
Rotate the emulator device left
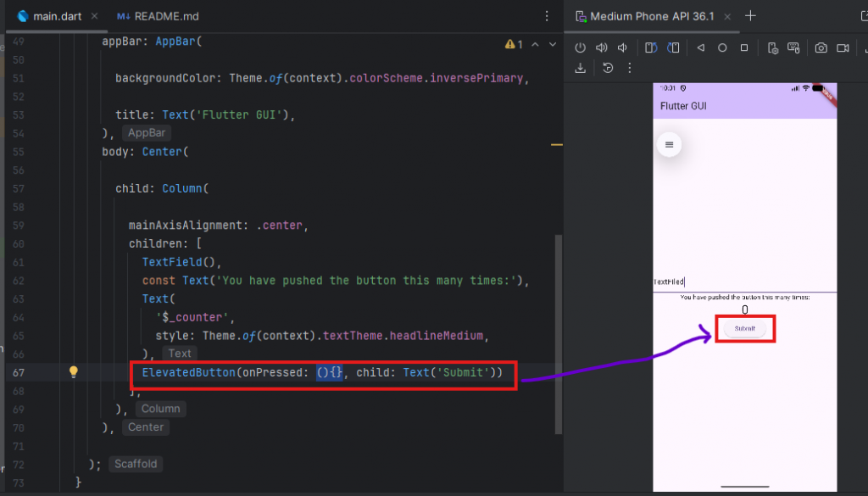tap(650, 47)
